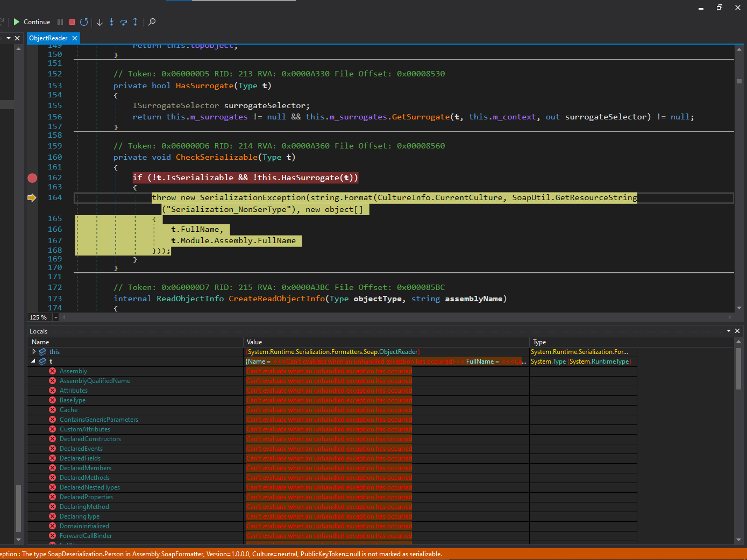Click the CheckSerializable method name on line 160
The image size is (747, 560).
(217, 157)
